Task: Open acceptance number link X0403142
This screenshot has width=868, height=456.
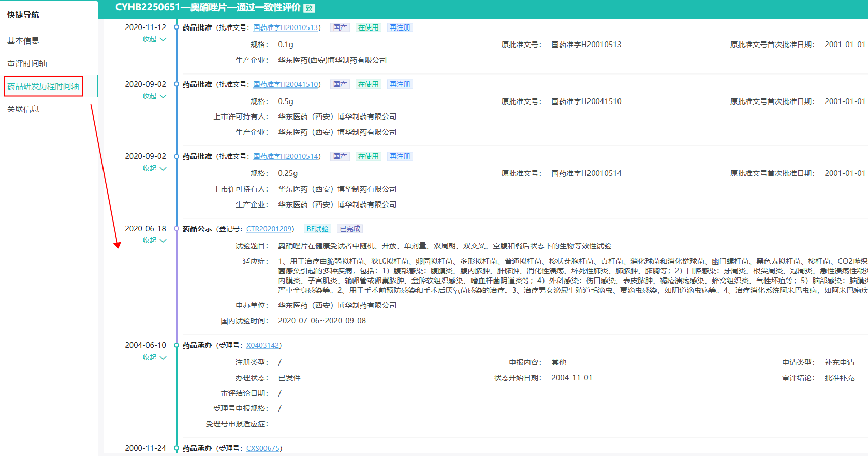Action: click(262, 345)
